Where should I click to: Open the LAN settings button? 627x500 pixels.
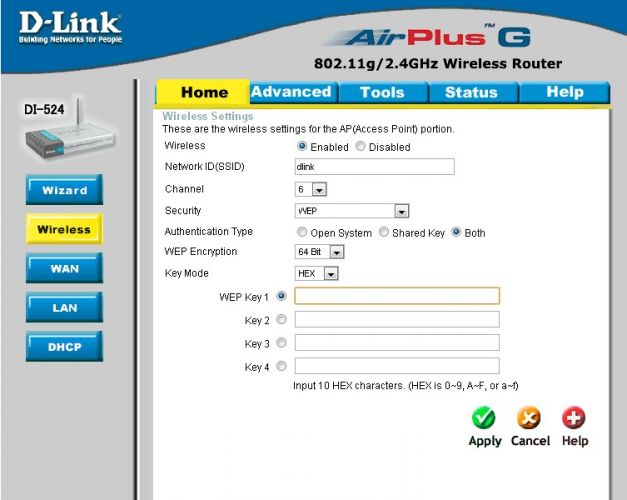point(64,308)
